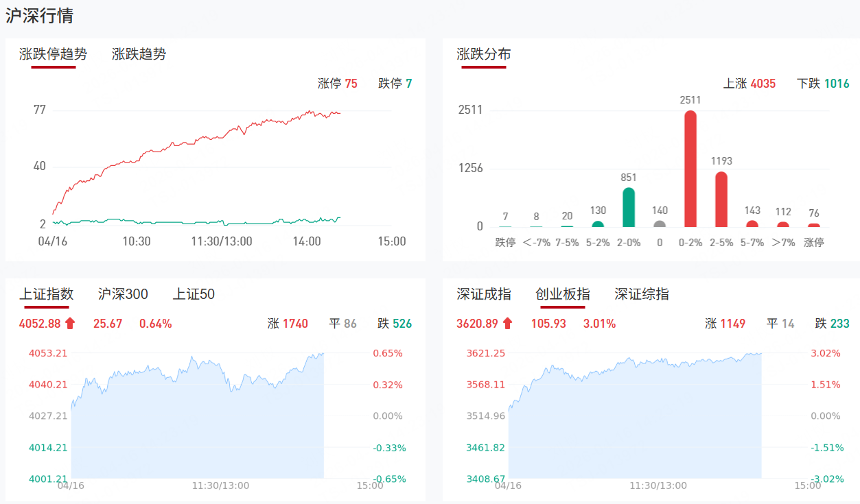The width and height of the screenshot is (860, 504).
Task: Select the 涨跌停趋势 tab
Action: [53, 54]
